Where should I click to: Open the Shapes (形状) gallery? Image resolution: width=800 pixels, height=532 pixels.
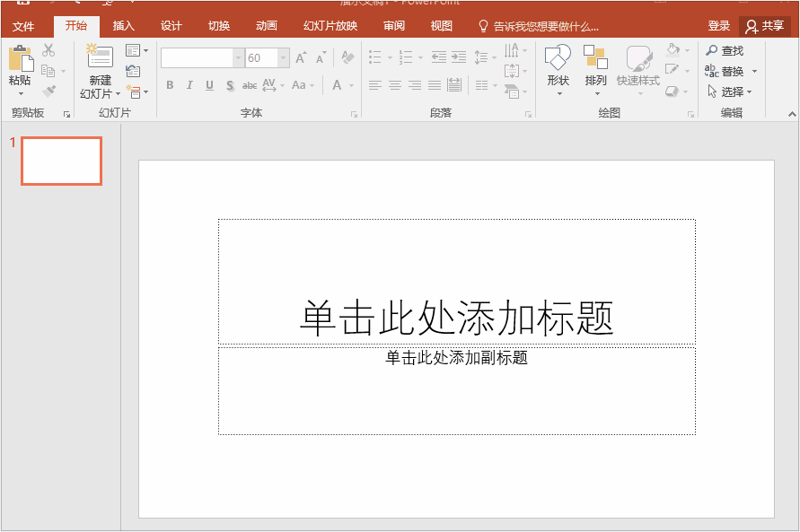point(558,59)
